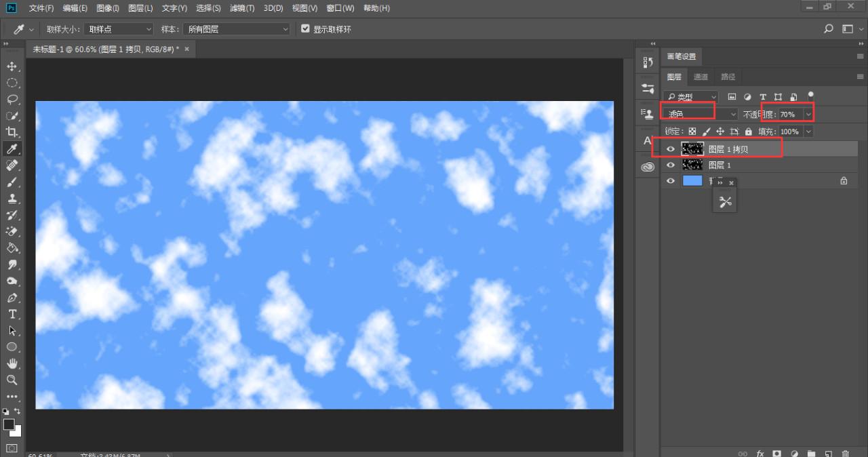Add a layer style with fx
Viewport: 868px width, 457px height.
(760, 454)
